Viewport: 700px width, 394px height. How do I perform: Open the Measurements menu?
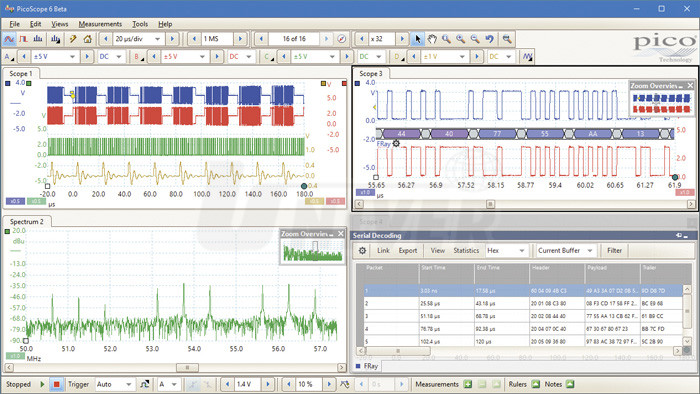100,24
